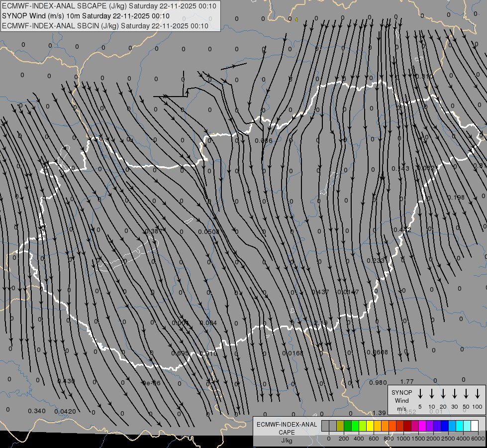Screen dimensions: 487x448
Task: Click the 0.0608 value on the map
Action: point(378,352)
